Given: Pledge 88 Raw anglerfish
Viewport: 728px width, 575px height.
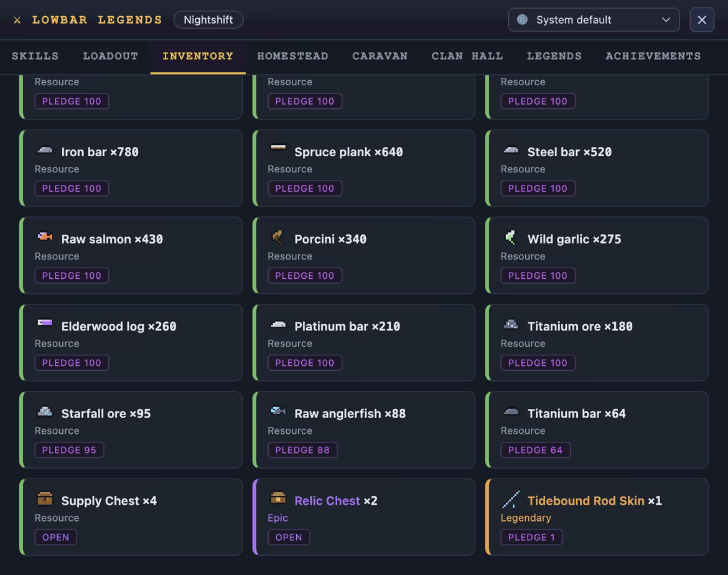Looking at the screenshot, I should click(302, 450).
